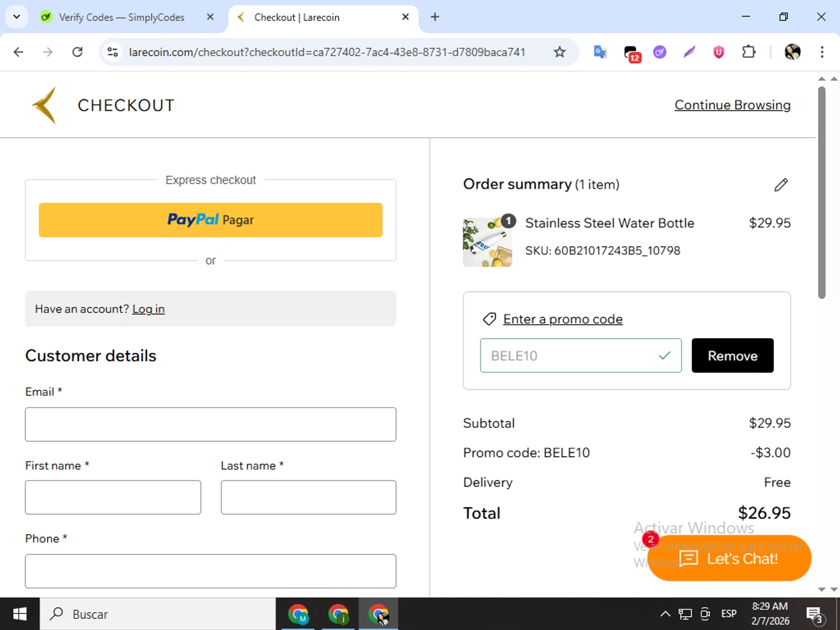The image size is (840, 630).
Task: View site information icon in address bar
Action: click(x=113, y=52)
